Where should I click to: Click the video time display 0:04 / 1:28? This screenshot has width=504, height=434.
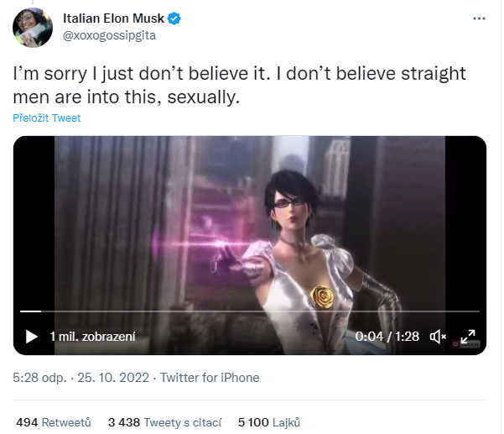click(x=387, y=337)
